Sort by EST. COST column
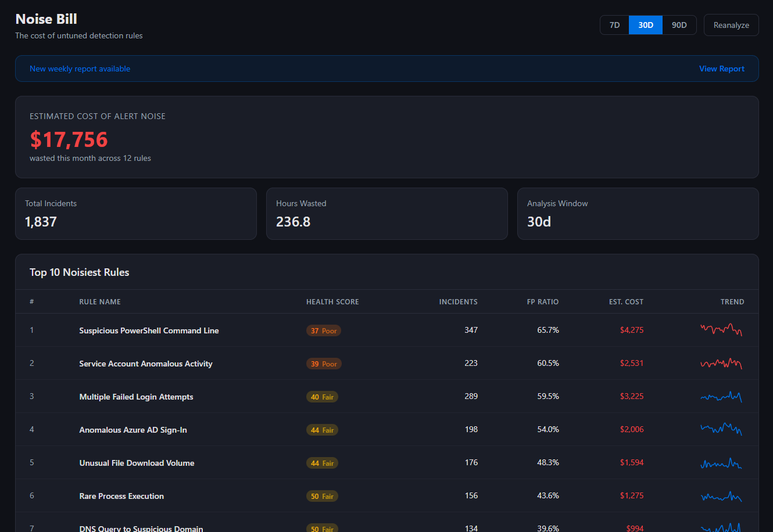This screenshot has width=773, height=532. (626, 301)
